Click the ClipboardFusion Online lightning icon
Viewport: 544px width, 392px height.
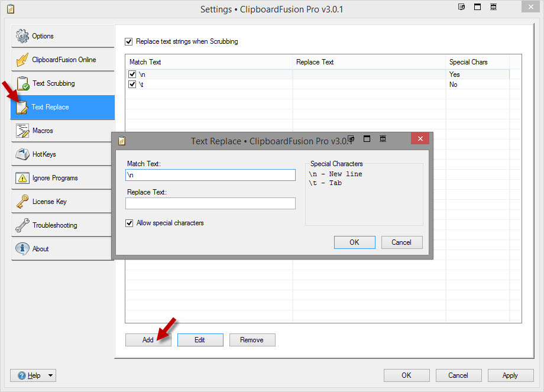click(22, 60)
